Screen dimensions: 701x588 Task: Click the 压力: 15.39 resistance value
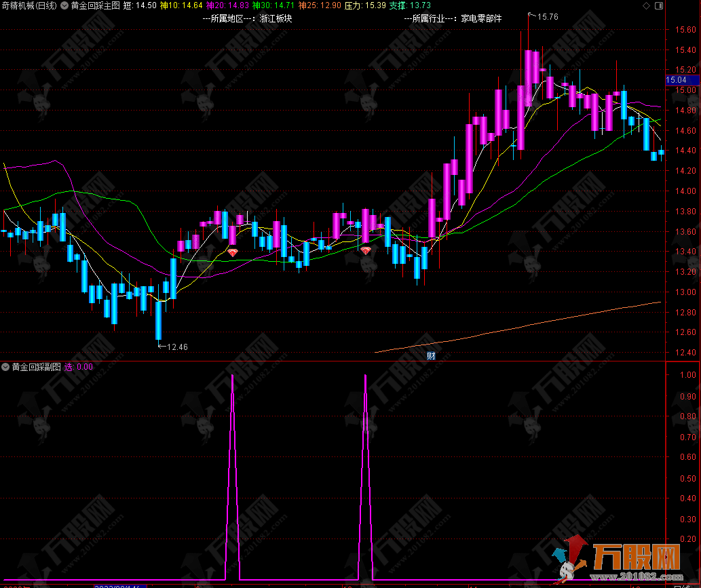(x=365, y=6)
